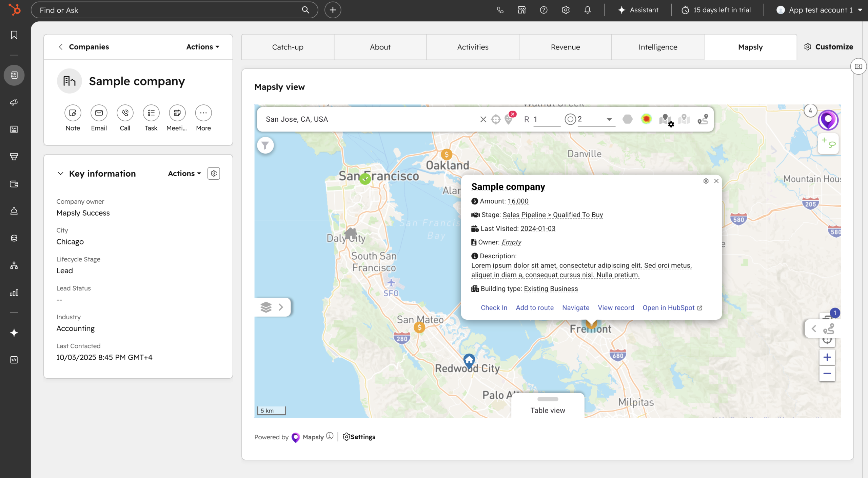This screenshot has height=478, width=868.
Task: Switch to the Revenue tab
Action: click(x=565, y=47)
